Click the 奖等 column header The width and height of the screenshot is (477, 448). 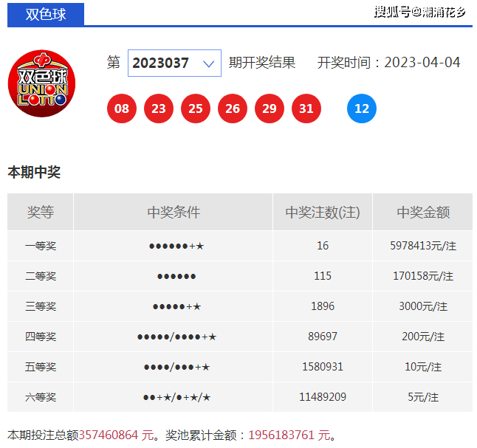click(41, 212)
